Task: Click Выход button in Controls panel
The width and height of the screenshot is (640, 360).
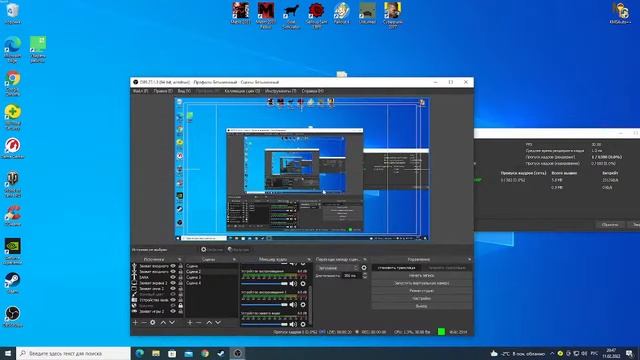Action: click(x=422, y=306)
